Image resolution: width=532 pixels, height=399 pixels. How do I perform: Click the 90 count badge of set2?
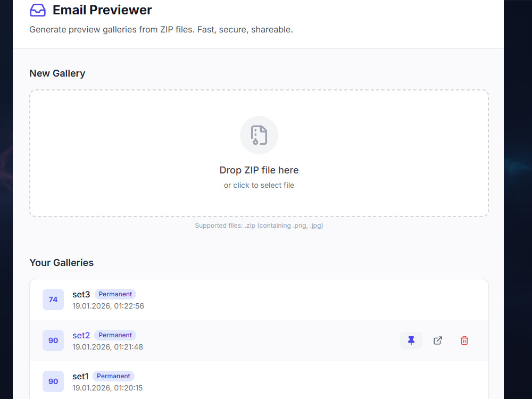point(53,340)
